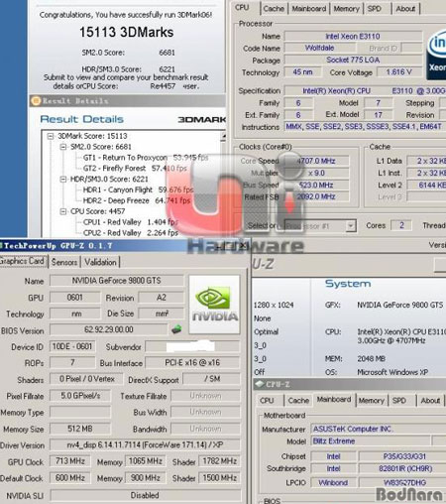Click the 15113 3DMarks score heading

click(x=126, y=32)
